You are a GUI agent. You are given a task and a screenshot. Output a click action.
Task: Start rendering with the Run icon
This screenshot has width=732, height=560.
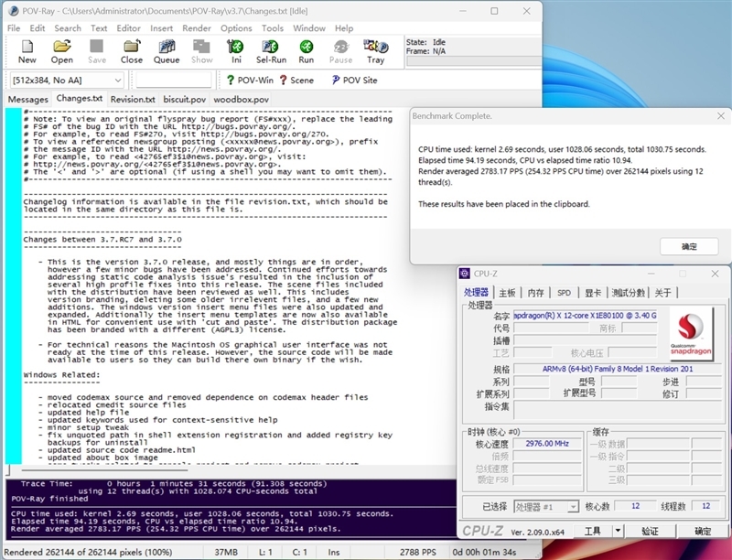(306, 51)
